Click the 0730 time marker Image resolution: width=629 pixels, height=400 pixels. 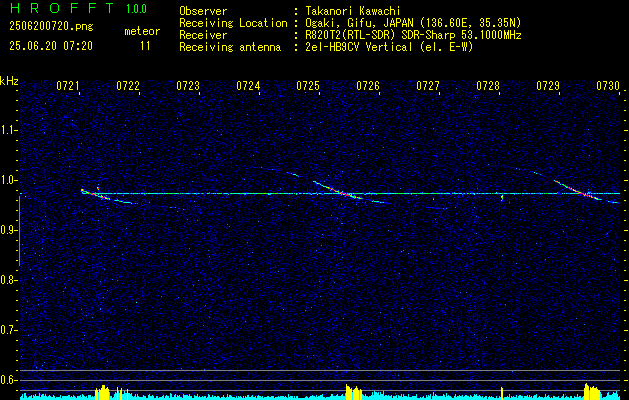click(608, 86)
